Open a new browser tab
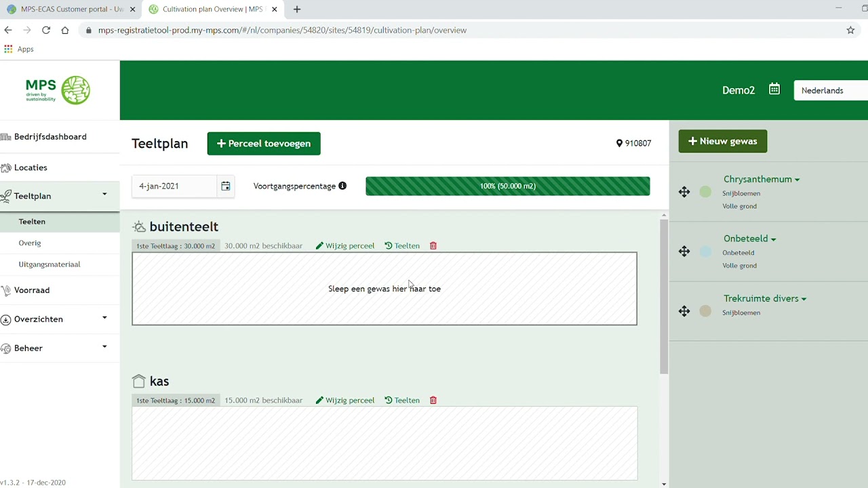This screenshot has width=868, height=488. pyautogui.click(x=297, y=9)
